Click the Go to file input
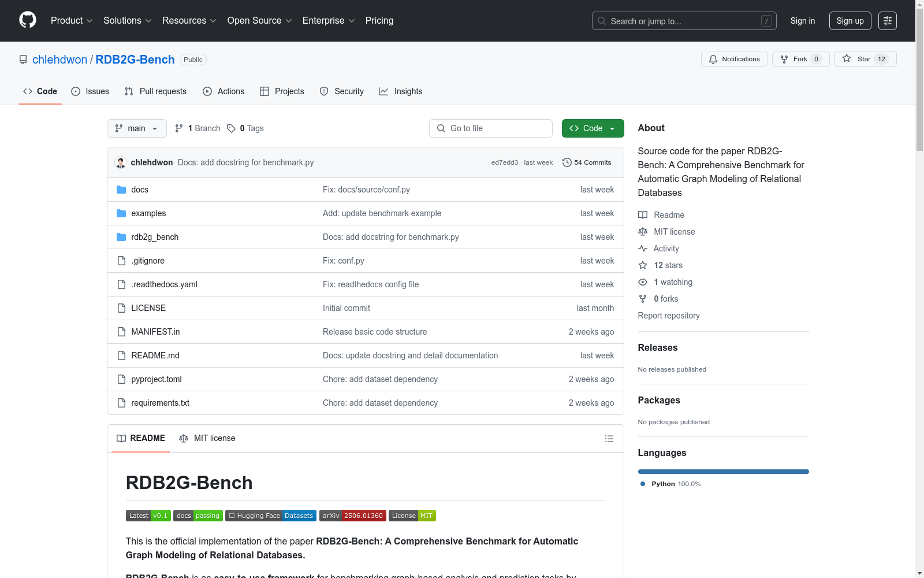Viewport: 924px width, 578px height. point(491,128)
